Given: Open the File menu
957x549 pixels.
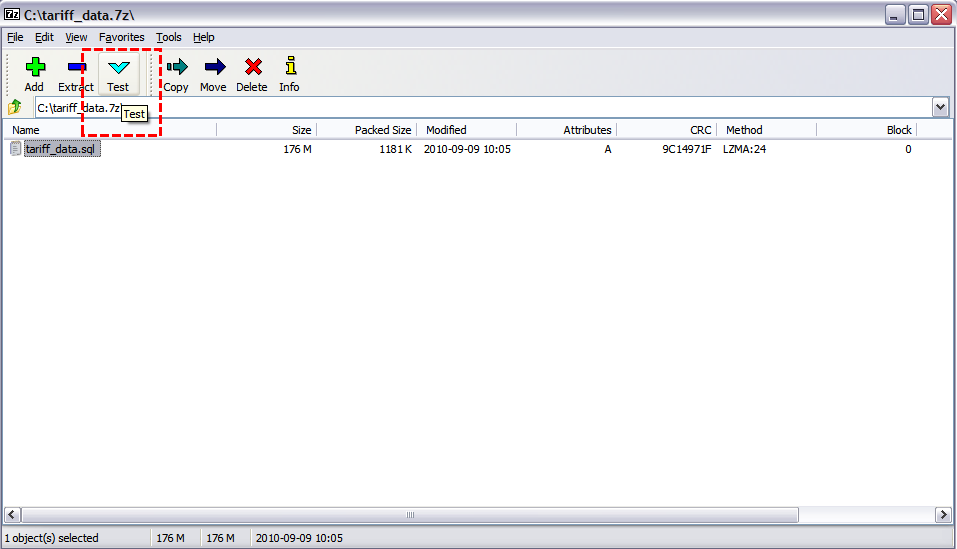Looking at the screenshot, I should tap(15, 37).
